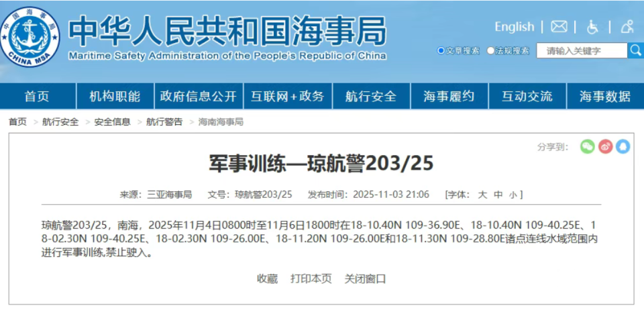Select 法规搜索 radio button

pos(490,51)
